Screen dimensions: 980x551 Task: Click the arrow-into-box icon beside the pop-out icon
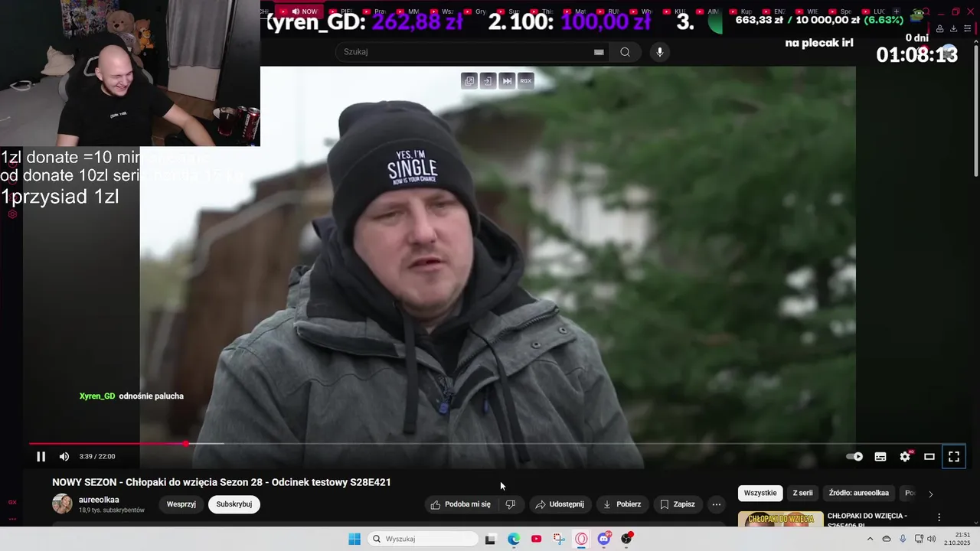[488, 80]
